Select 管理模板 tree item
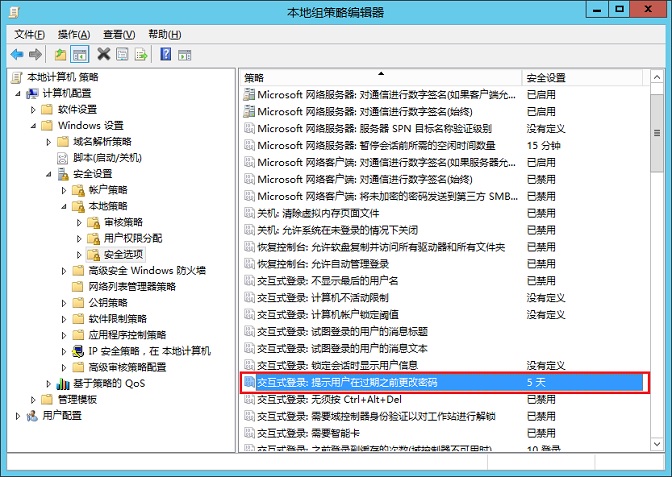This screenshot has width=672, height=477. click(x=77, y=399)
